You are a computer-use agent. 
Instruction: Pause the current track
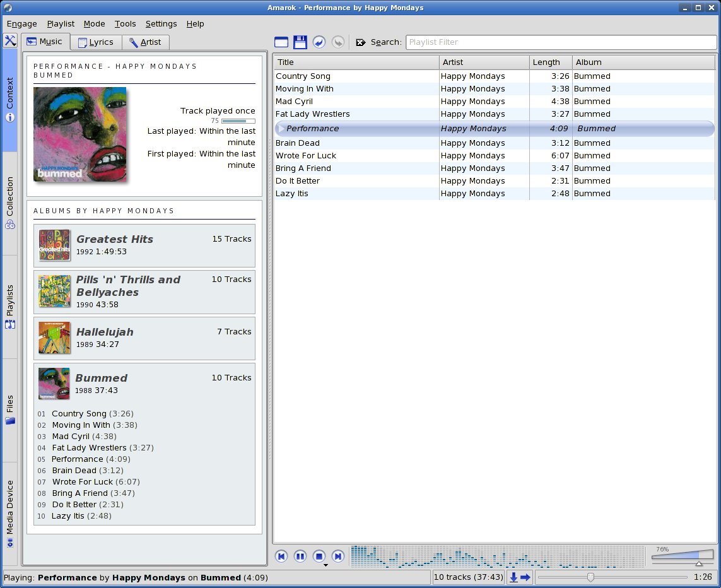click(x=300, y=556)
